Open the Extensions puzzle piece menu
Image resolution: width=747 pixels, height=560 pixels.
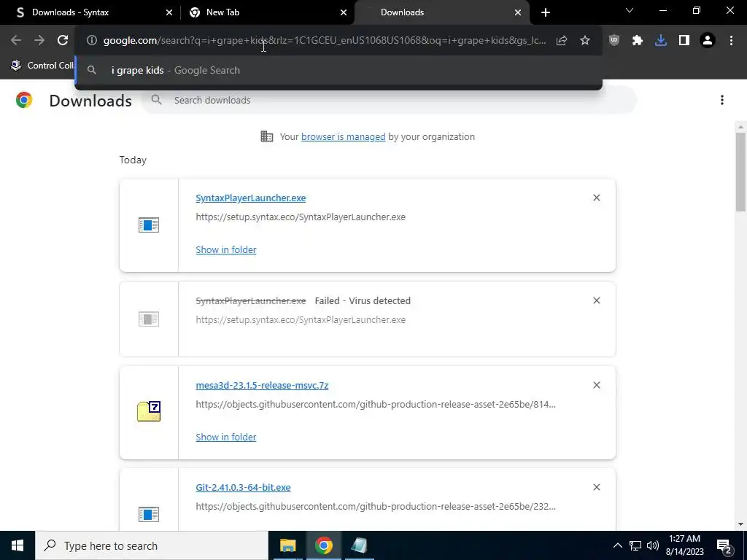pyautogui.click(x=638, y=41)
